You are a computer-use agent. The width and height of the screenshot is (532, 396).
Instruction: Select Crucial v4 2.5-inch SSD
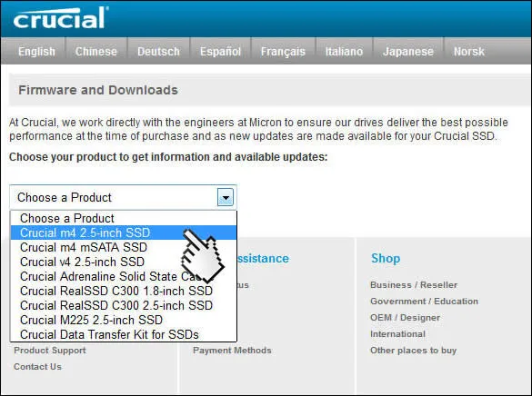(x=124, y=262)
